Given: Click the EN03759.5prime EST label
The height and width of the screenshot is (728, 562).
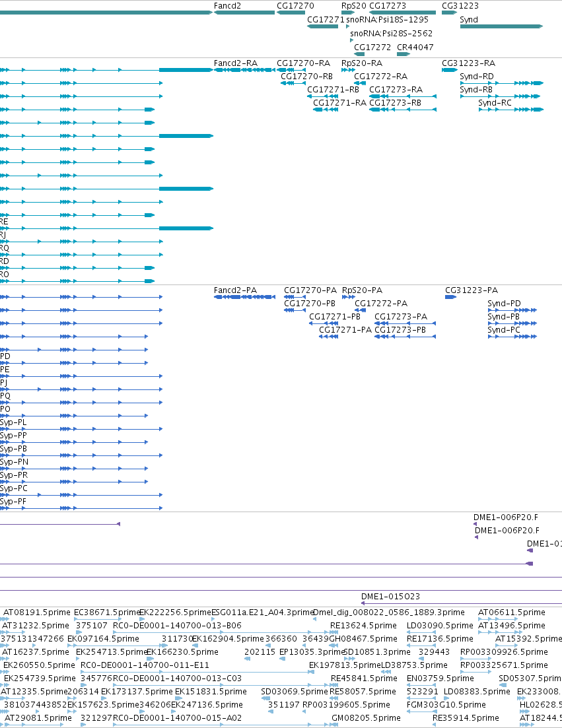Looking at the screenshot, I should 440,678.
